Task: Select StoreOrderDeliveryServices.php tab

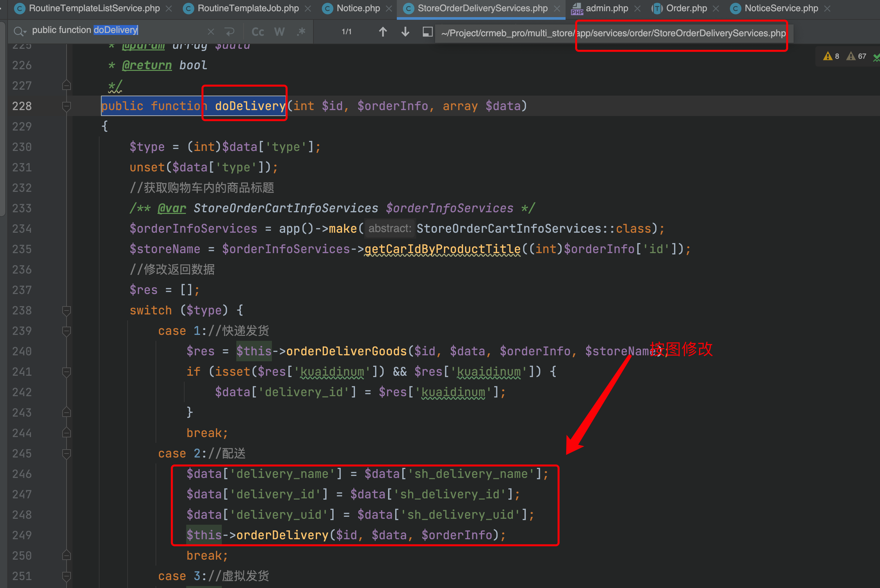Action: tap(483, 8)
